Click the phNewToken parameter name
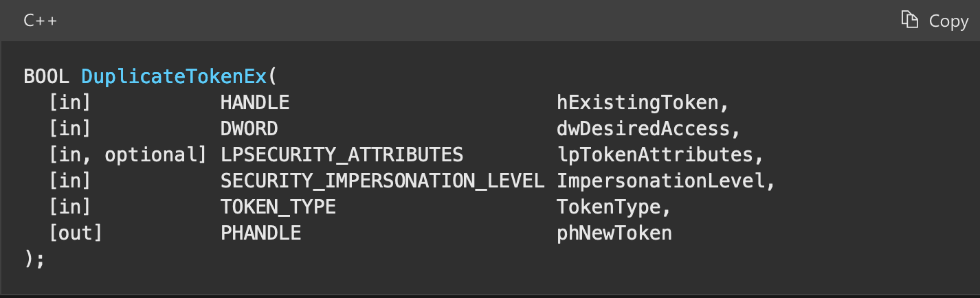 tap(614, 233)
